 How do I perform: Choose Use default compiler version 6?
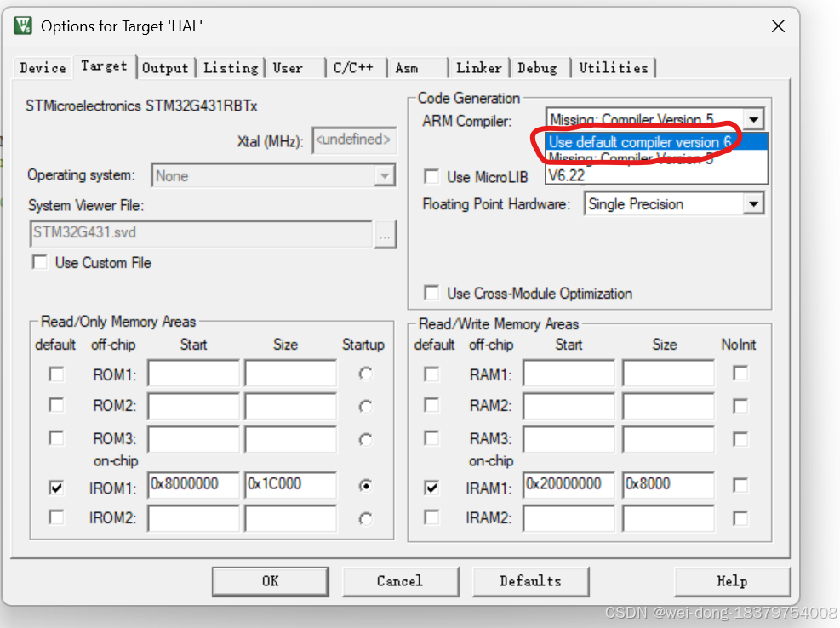pos(657,142)
